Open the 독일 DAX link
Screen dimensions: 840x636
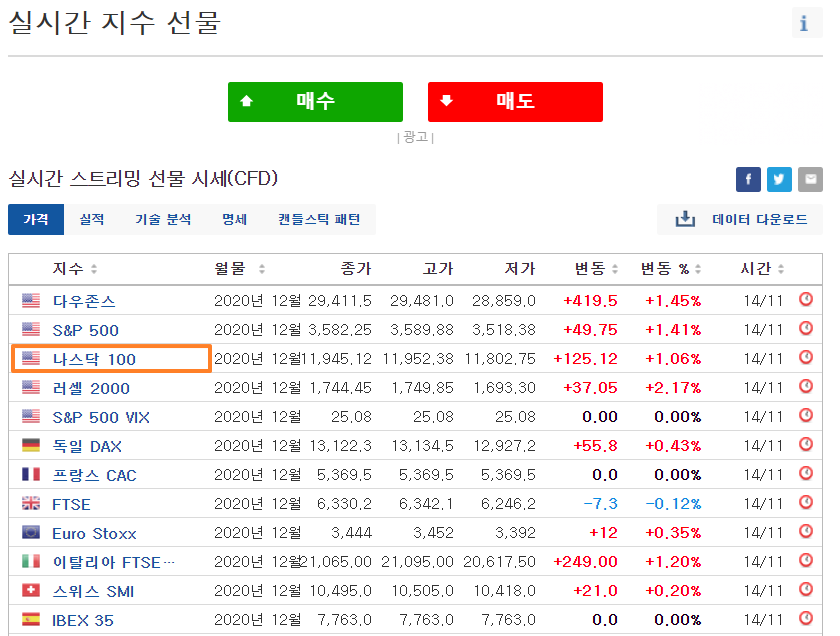pos(87,446)
